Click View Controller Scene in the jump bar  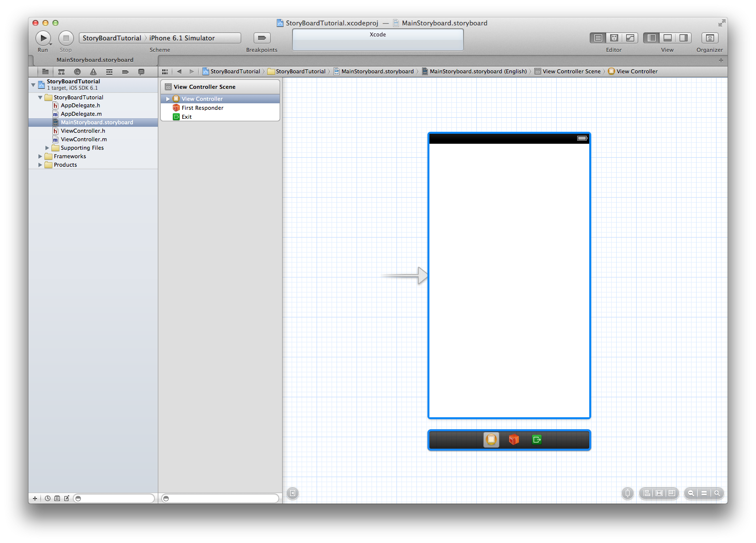(x=571, y=71)
